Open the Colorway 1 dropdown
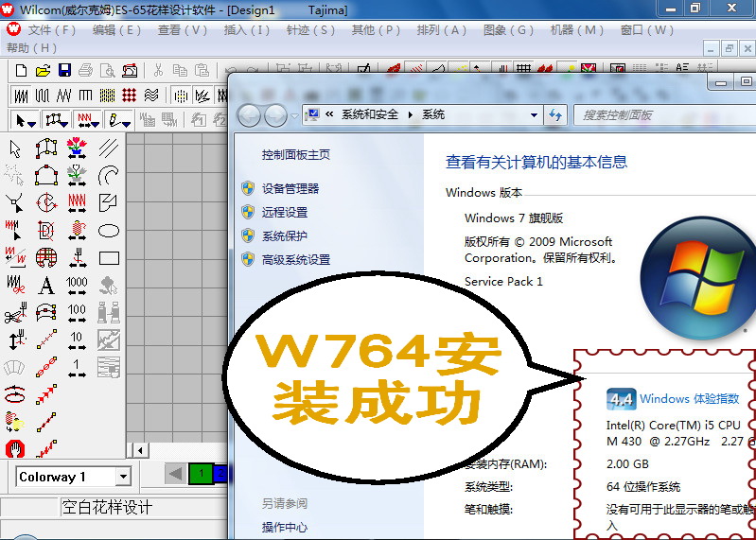 pos(123,477)
